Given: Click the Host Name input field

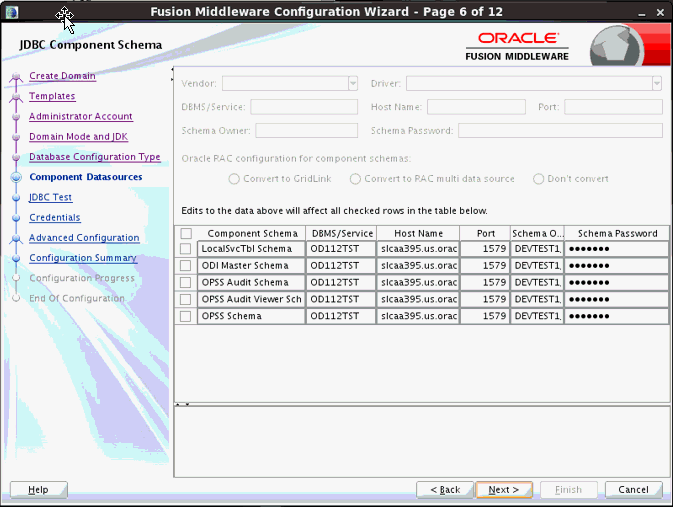Looking at the screenshot, I should pos(476,107).
